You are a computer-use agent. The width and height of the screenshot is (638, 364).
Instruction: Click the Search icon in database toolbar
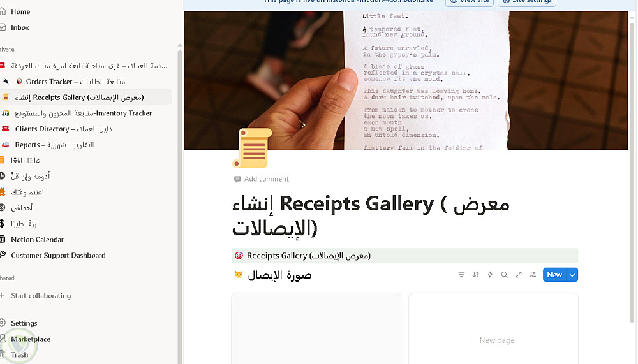click(504, 275)
